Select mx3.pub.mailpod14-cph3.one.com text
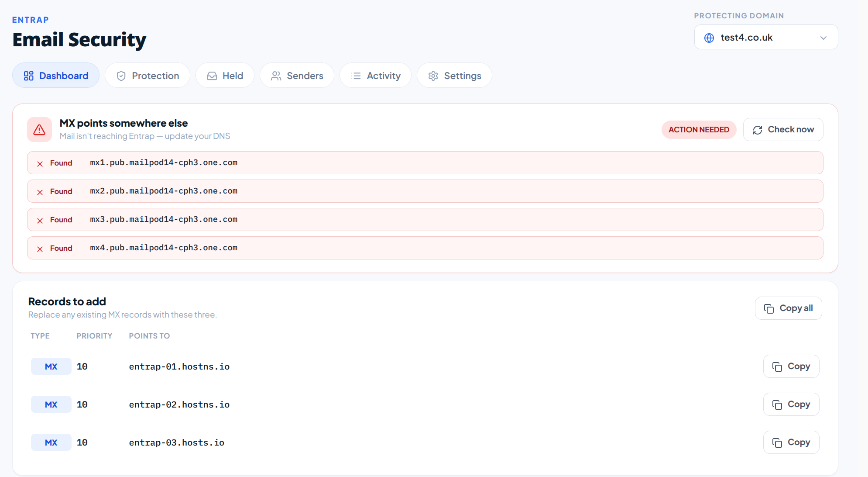This screenshot has height=477, width=868. point(164,219)
